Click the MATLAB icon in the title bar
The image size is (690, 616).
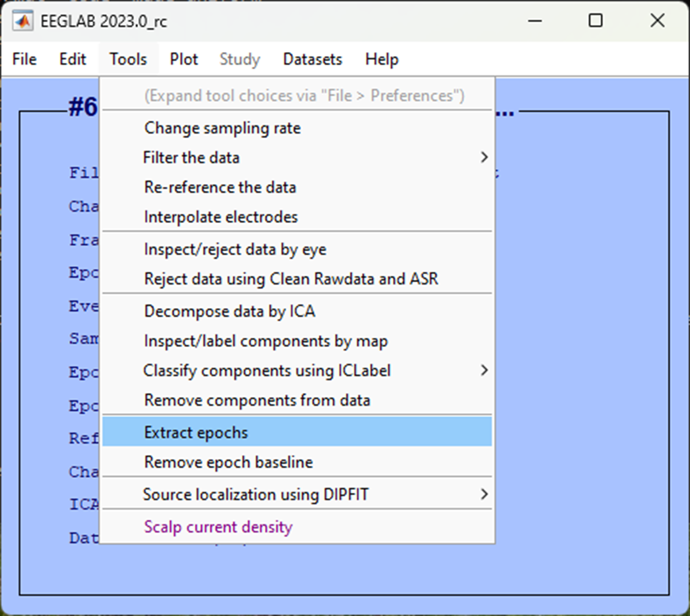pos(23,22)
